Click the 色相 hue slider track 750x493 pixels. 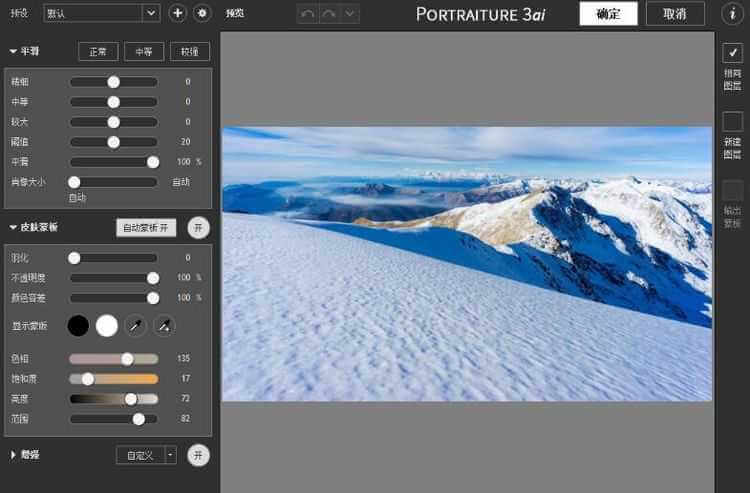[x=113, y=358]
